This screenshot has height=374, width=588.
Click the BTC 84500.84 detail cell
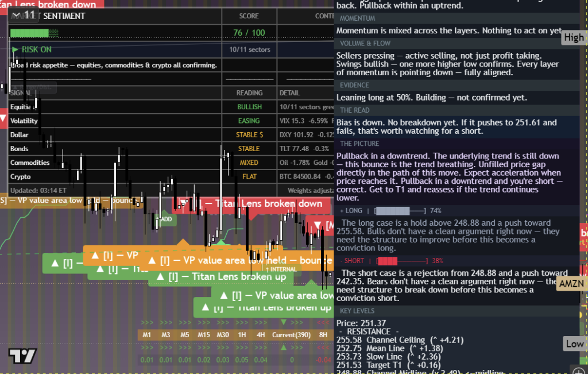[307, 177]
